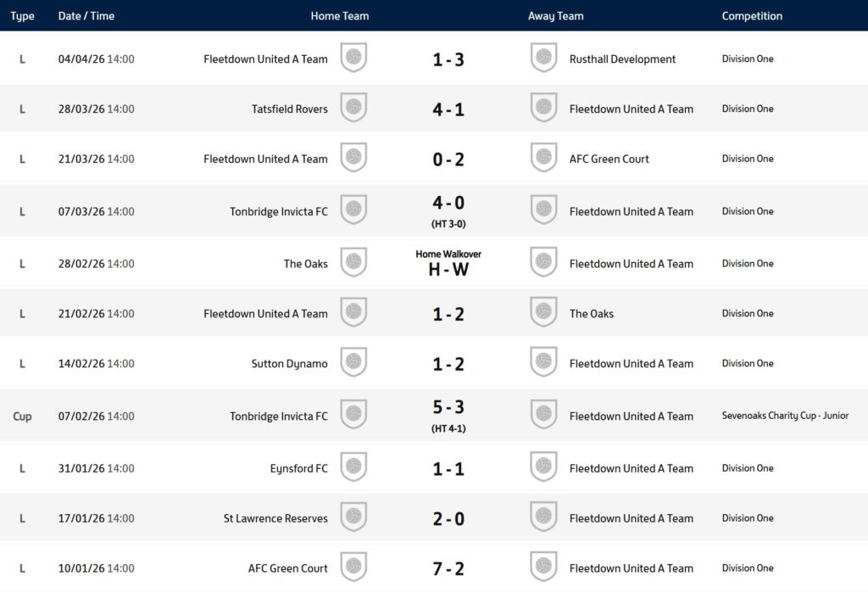Click AFC Green Court away badge, 21/03/26

tap(543, 159)
